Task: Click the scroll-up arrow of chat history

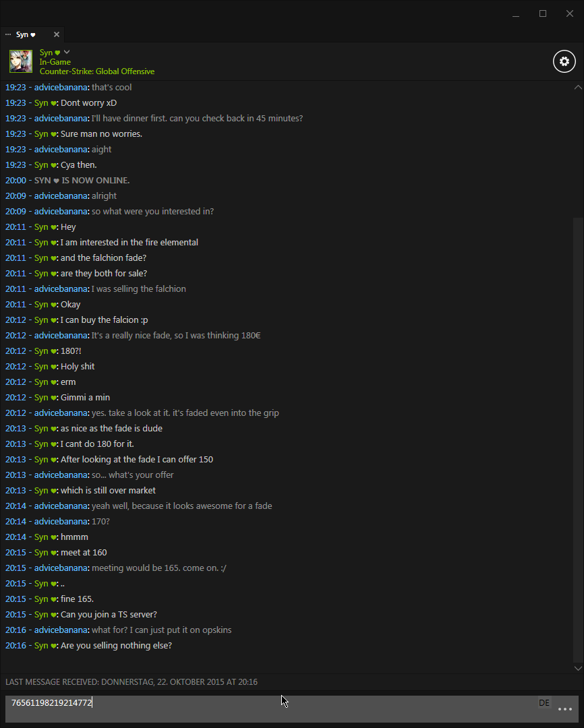Action: (x=578, y=87)
